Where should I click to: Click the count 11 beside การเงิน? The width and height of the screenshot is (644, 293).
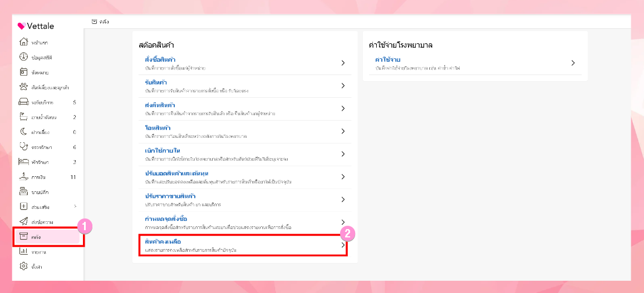pos(73,177)
